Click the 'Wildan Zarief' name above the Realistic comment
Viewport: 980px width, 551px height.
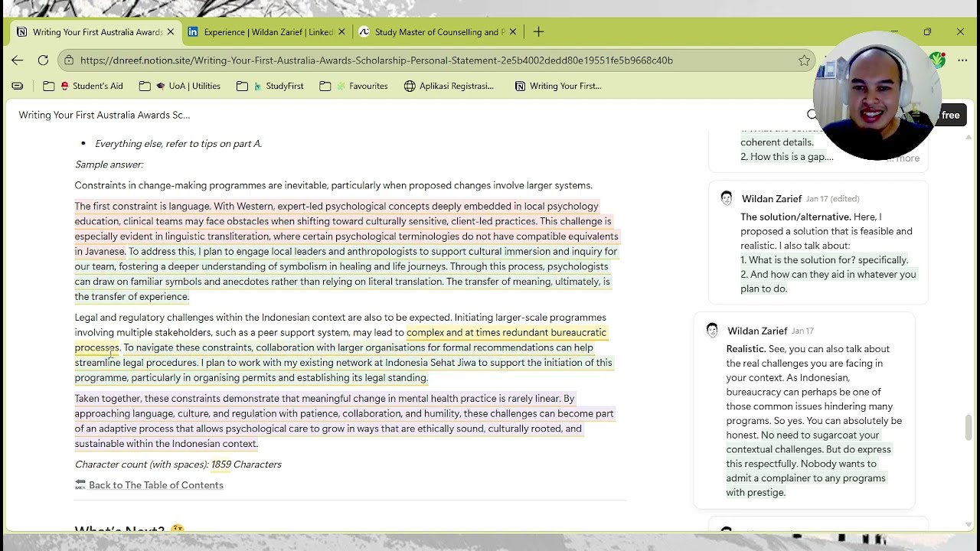click(757, 331)
